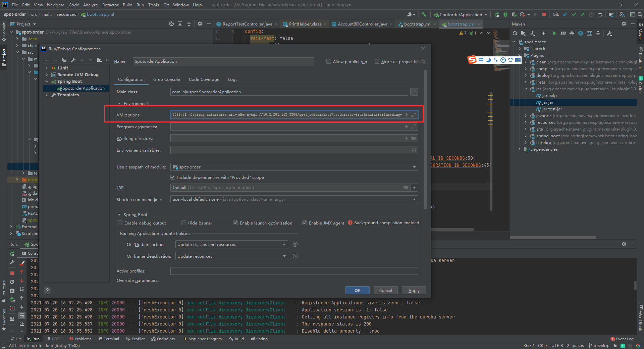Copy the selected run configuration
This screenshot has width=644, height=349.
(x=64, y=60)
